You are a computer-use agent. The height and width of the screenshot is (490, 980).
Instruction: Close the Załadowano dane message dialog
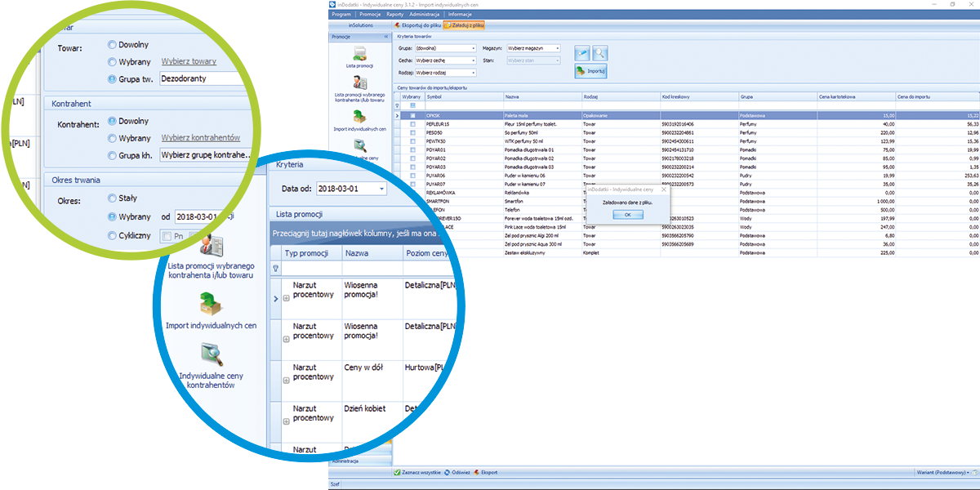[x=663, y=189]
